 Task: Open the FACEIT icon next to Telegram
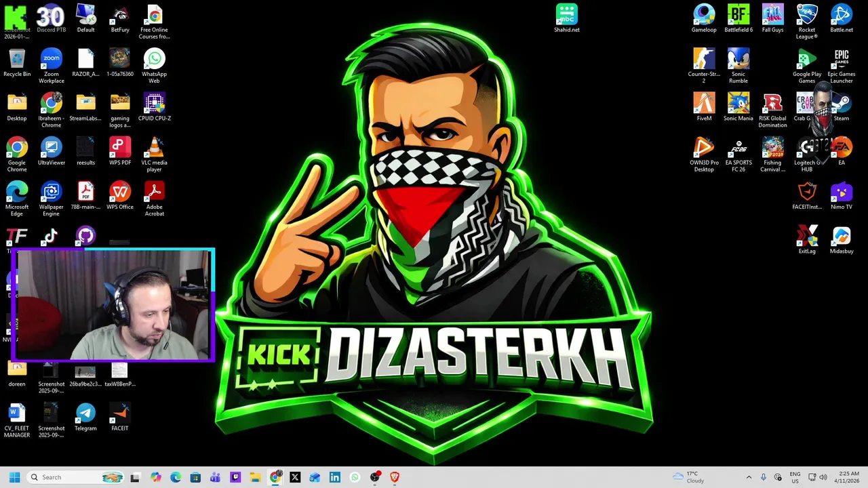point(120,417)
